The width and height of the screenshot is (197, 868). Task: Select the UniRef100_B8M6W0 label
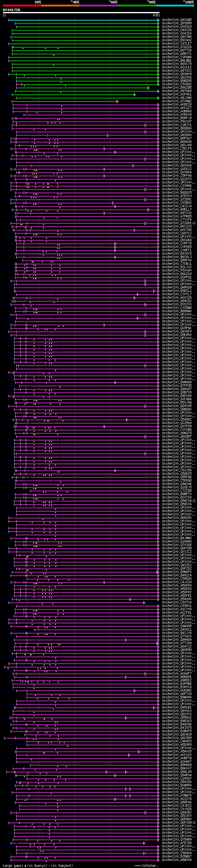coord(177,311)
